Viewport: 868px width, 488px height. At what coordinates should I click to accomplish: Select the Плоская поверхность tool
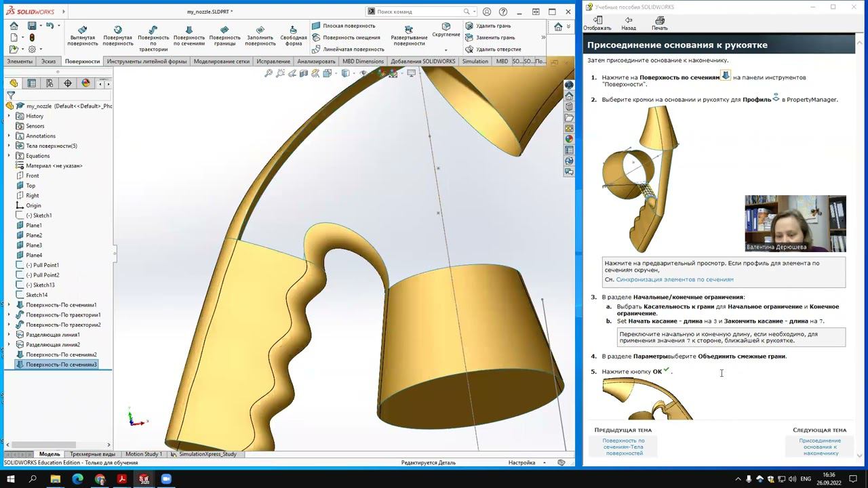(344, 26)
